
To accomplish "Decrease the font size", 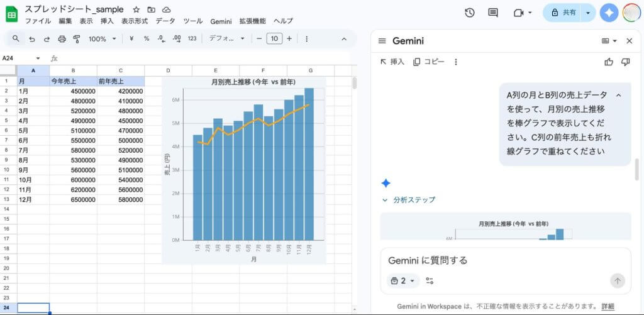I will tap(259, 38).
